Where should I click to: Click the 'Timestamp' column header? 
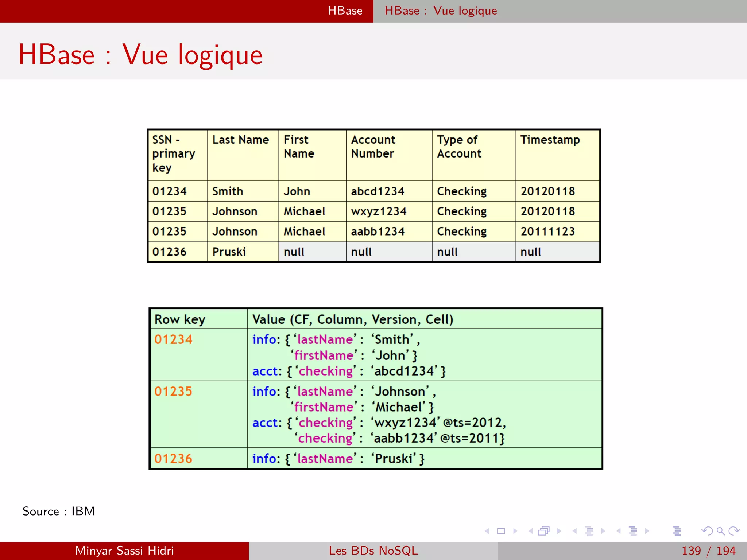558,155
